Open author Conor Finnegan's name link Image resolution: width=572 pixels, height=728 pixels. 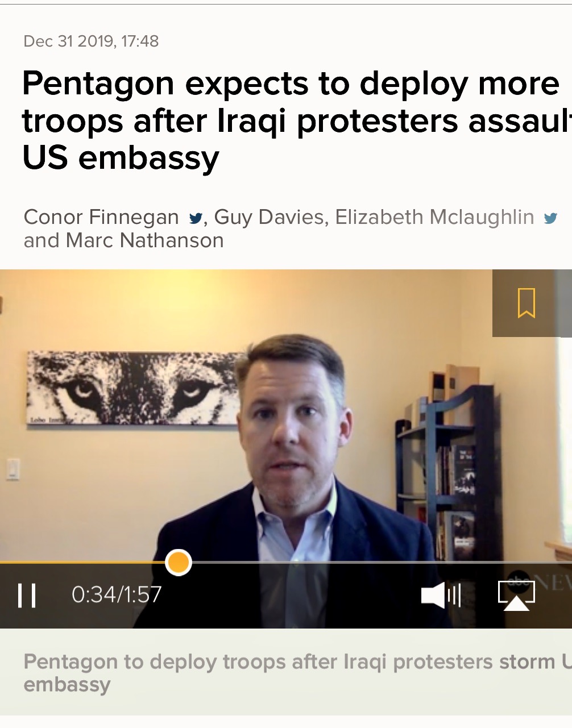point(101,217)
